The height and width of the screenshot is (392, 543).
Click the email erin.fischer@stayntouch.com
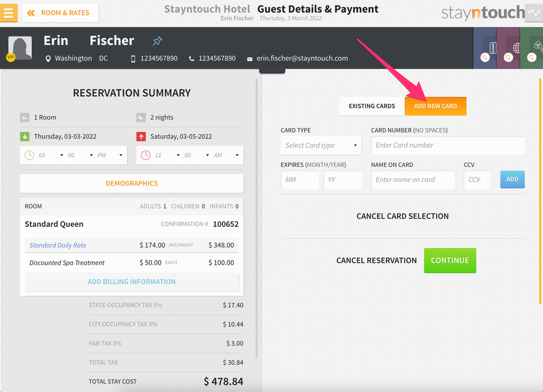tap(302, 58)
